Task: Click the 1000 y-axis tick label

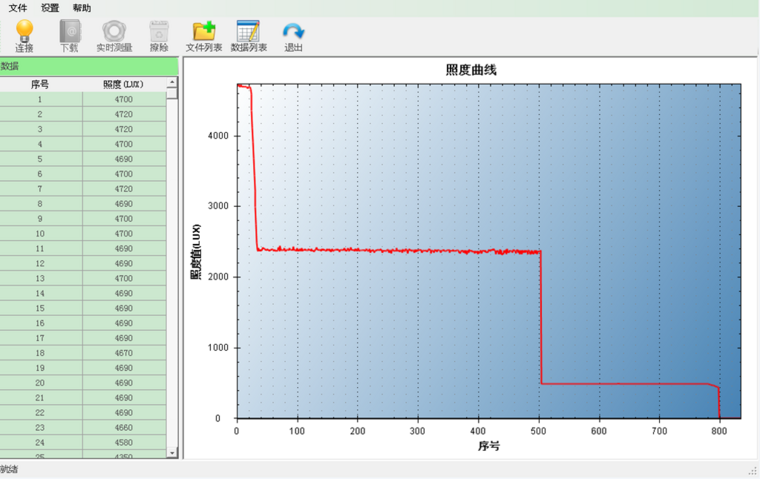Action: coord(218,348)
